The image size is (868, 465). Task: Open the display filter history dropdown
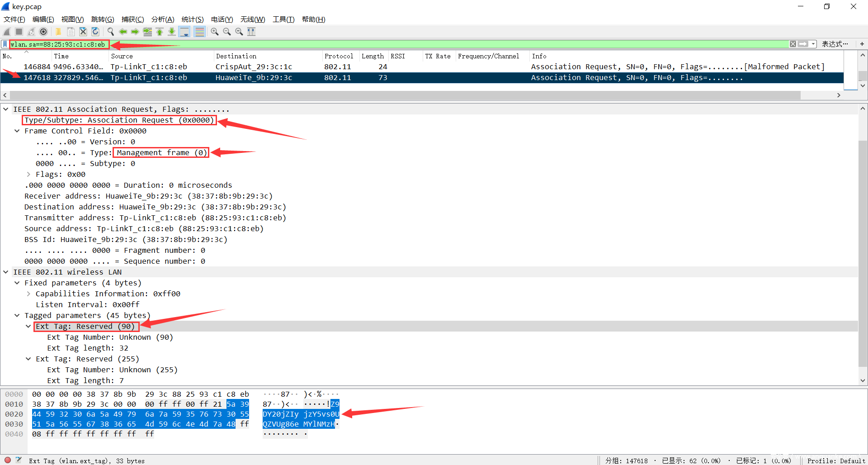click(x=813, y=44)
